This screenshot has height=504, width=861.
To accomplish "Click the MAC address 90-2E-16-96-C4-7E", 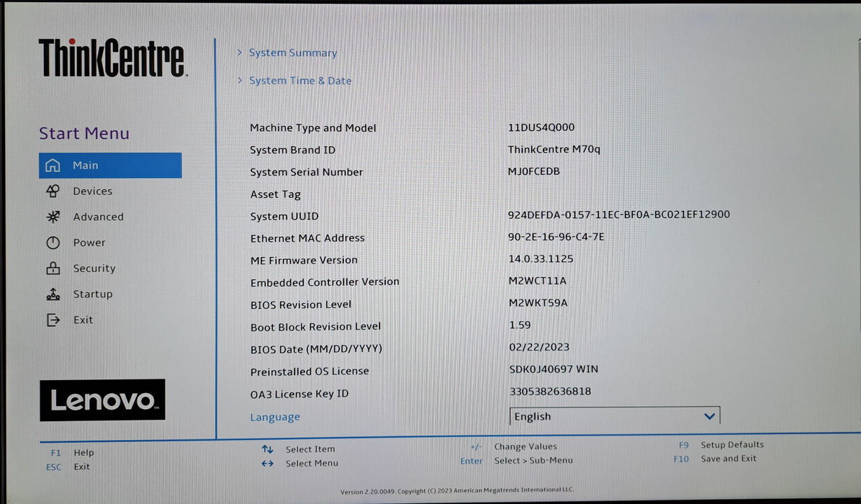I will pyautogui.click(x=556, y=237).
